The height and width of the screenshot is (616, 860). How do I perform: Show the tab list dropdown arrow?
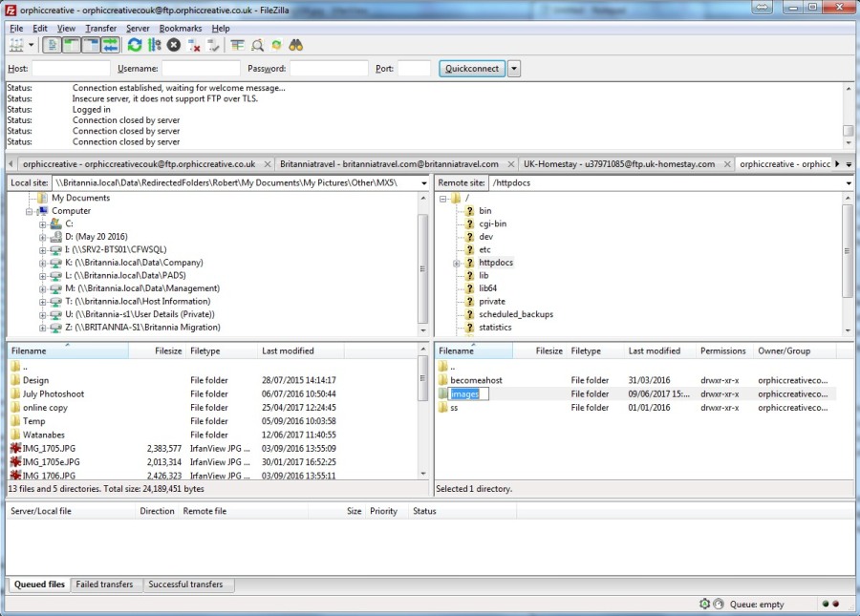[x=849, y=164]
